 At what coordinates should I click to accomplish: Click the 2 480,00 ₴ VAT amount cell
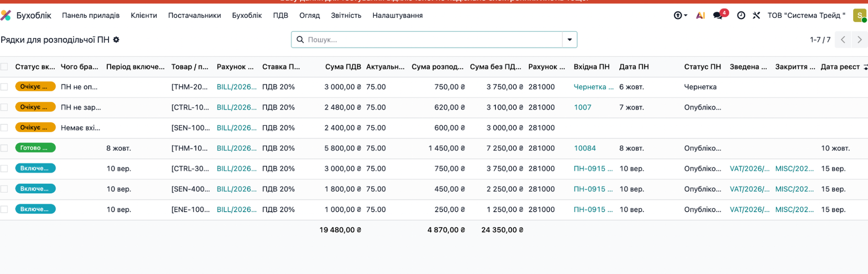point(343,107)
